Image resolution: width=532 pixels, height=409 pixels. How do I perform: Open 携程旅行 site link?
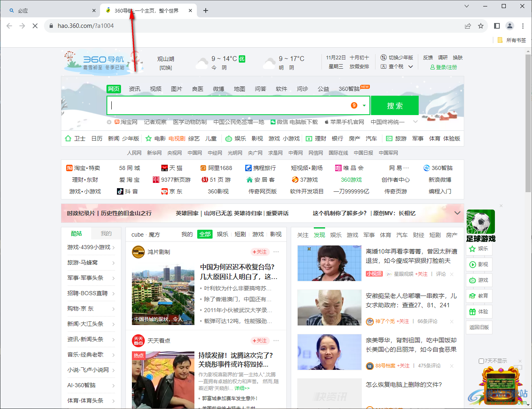point(261,168)
